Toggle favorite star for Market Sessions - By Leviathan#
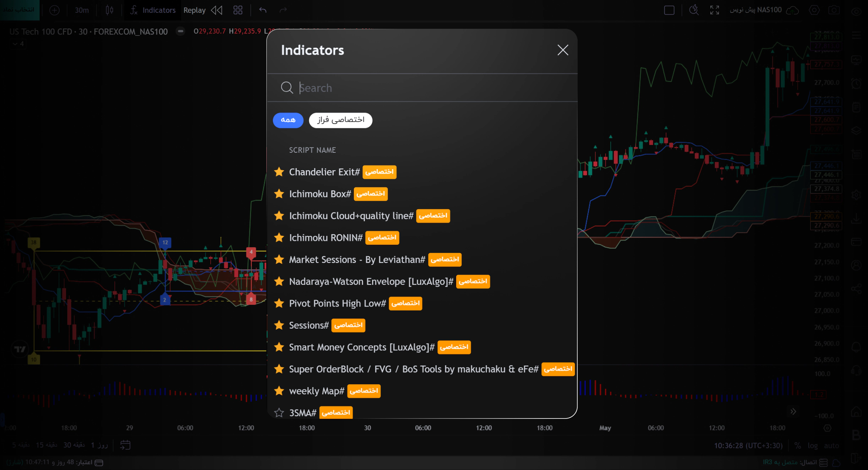 tap(279, 260)
